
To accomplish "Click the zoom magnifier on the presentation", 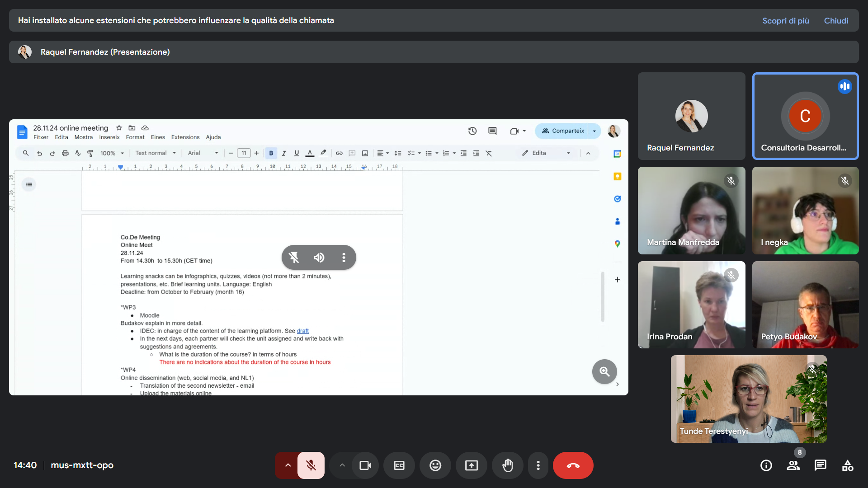I will coord(604,371).
